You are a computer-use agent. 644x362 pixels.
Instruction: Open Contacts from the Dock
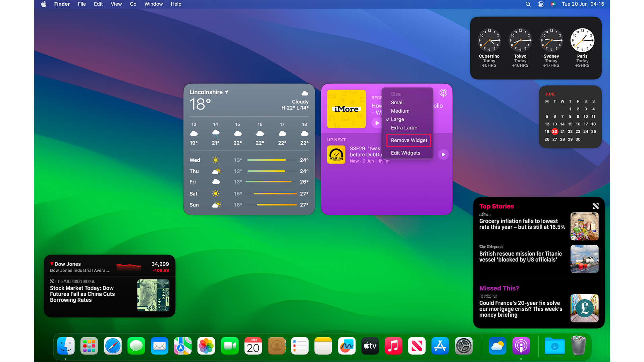pyautogui.click(x=277, y=346)
